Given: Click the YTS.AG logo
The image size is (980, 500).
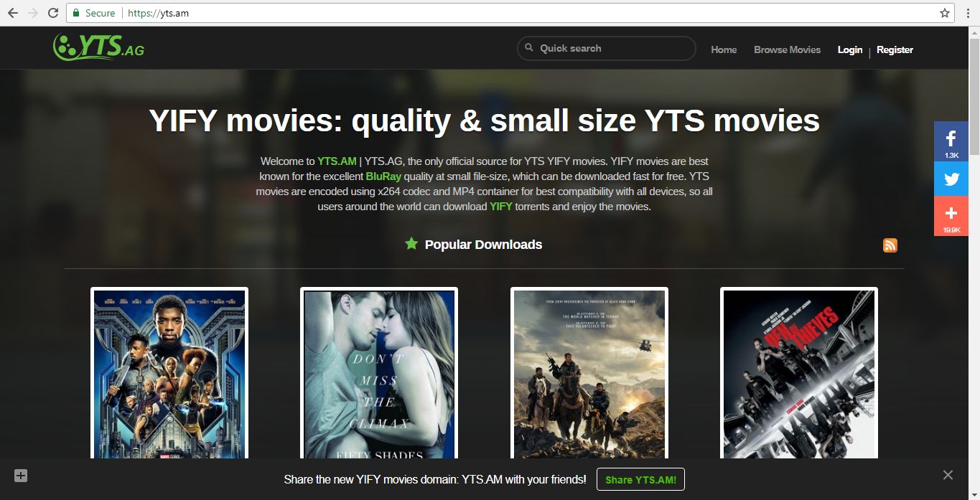Looking at the screenshot, I should [98, 48].
